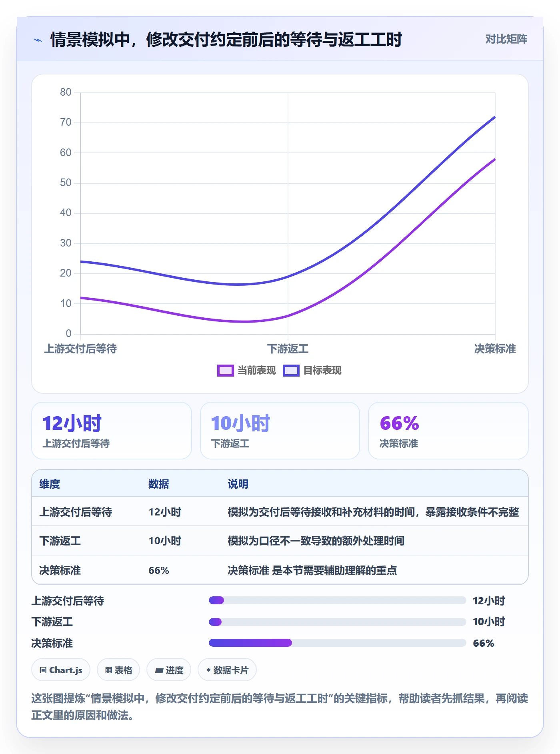
Task: Click the chart title heading text
Action: [226, 40]
